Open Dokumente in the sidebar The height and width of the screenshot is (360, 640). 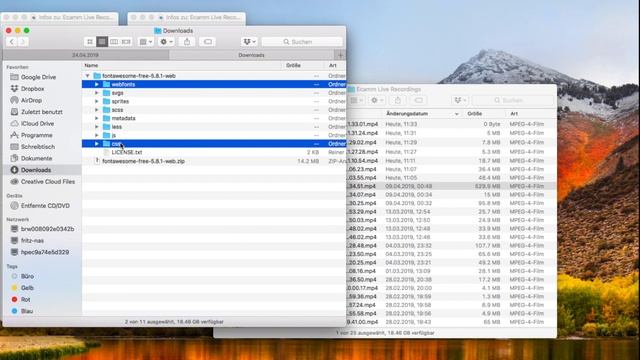36,158
